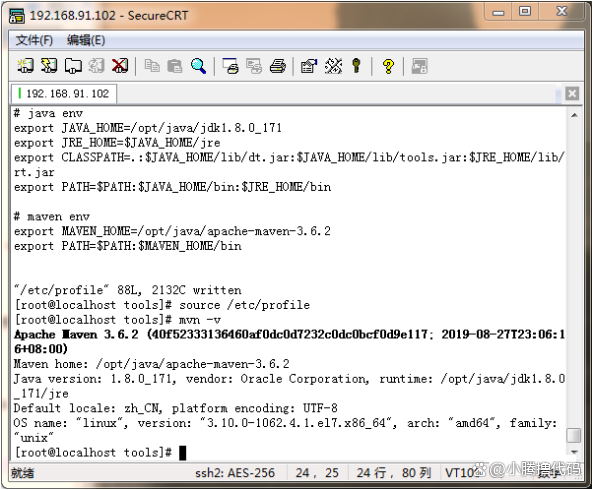593x490 pixels.
Task: Click the Connect toolbar icon
Action: click(x=26, y=66)
